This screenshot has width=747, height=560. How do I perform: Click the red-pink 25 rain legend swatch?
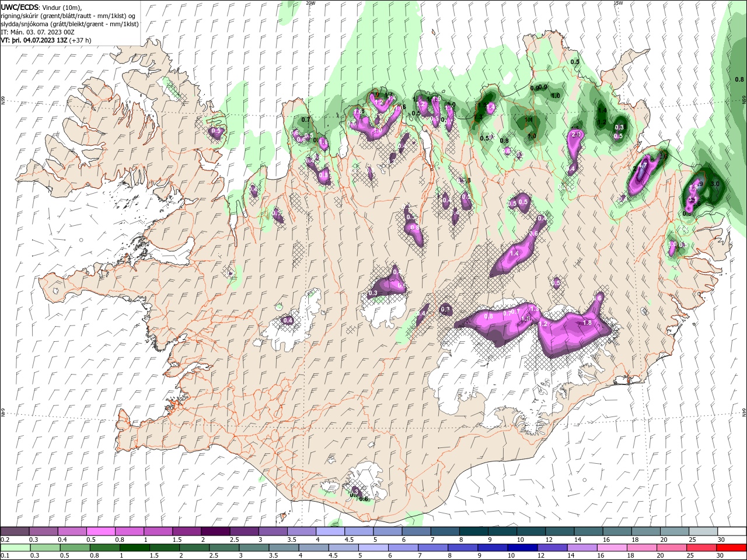point(701,548)
